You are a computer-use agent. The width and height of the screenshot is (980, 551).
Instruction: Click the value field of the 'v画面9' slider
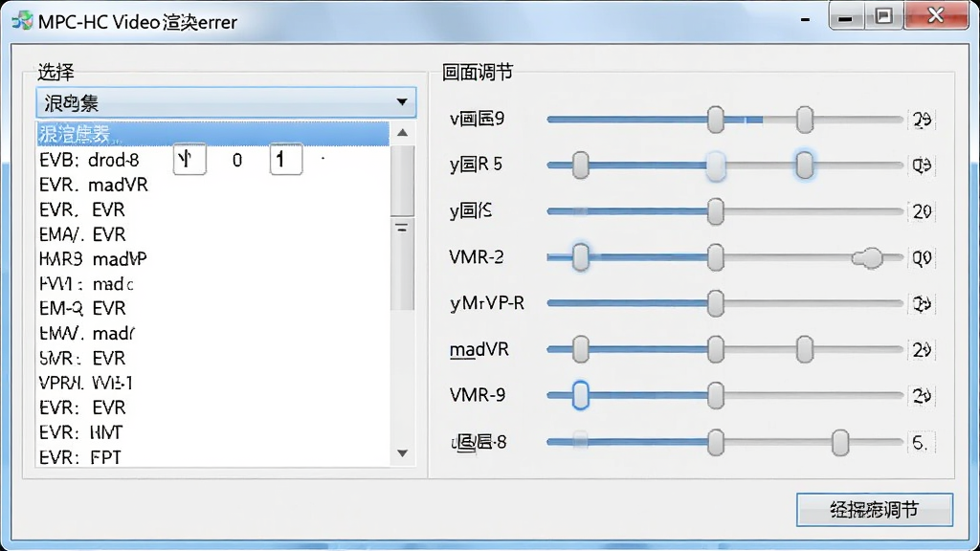click(922, 120)
